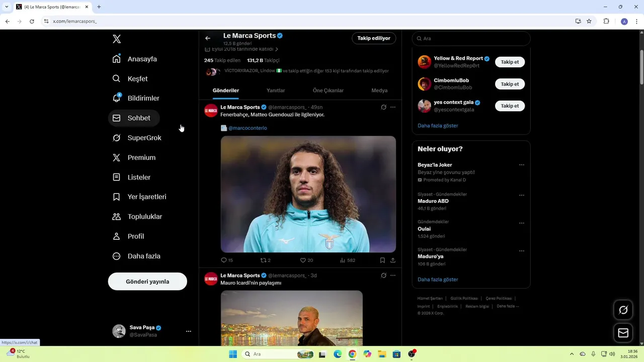Switch to Yanıtlar tab
The image size is (644, 362).
(276, 90)
